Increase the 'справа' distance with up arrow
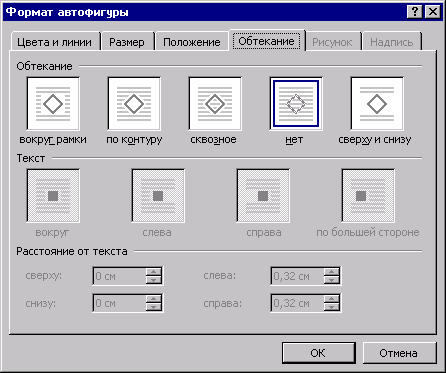 (x=332, y=299)
